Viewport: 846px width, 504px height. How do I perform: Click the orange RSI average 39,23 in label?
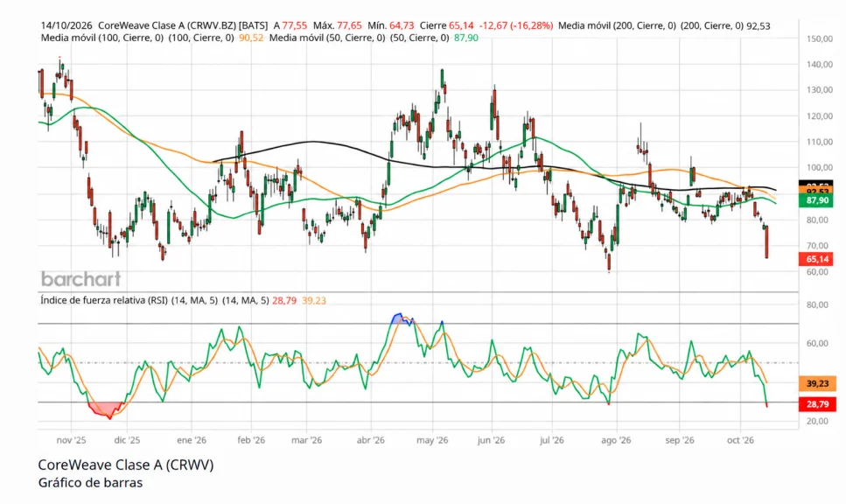click(314, 300)
